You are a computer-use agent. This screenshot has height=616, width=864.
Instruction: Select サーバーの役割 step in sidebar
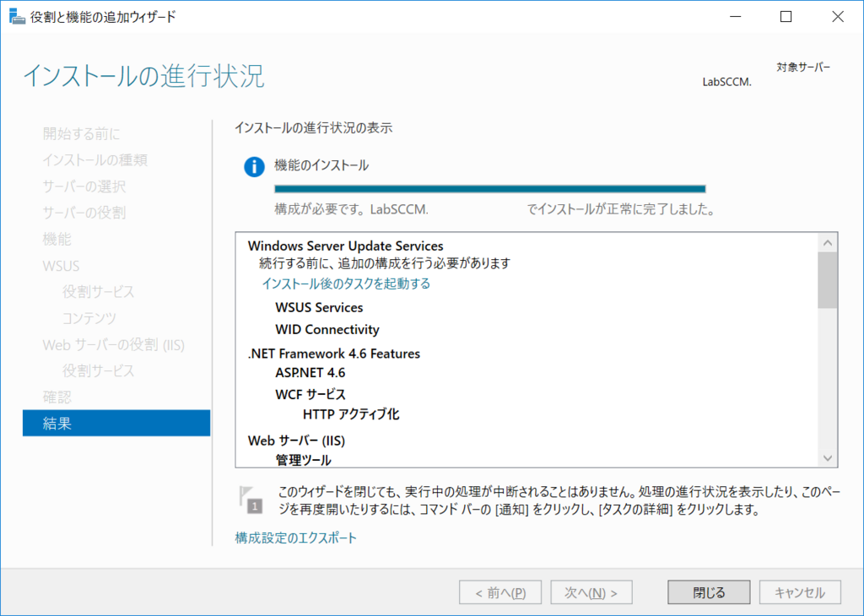click(x=84, y=213)
